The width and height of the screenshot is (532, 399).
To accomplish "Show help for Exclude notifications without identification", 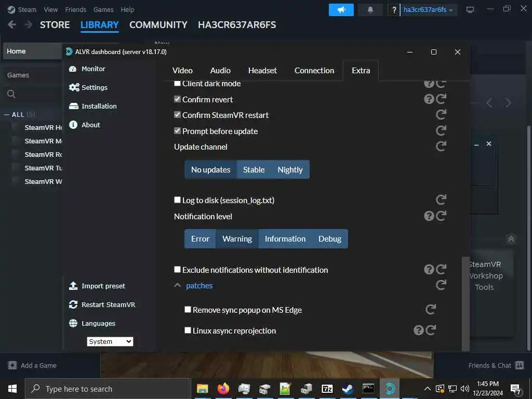I will pos(429,270).
